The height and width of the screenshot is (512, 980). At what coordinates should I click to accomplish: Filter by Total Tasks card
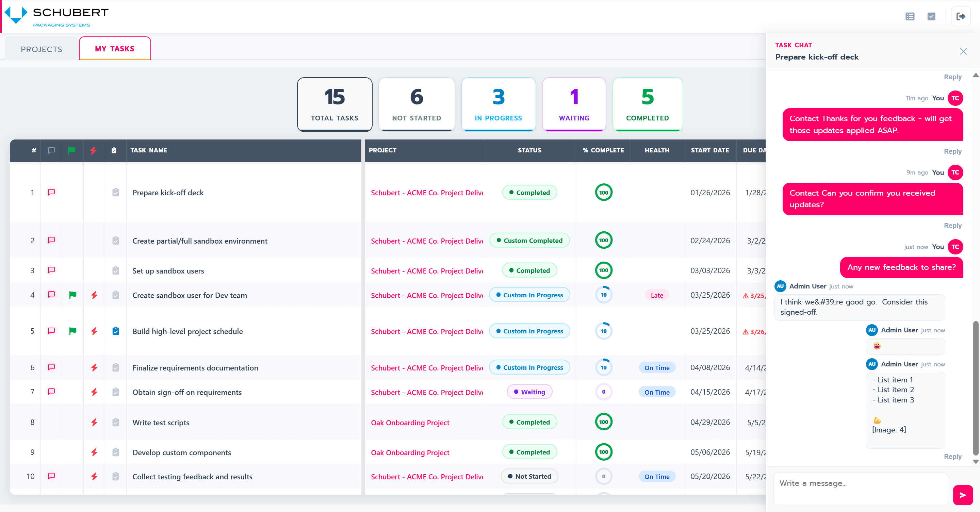coord(334,104)
